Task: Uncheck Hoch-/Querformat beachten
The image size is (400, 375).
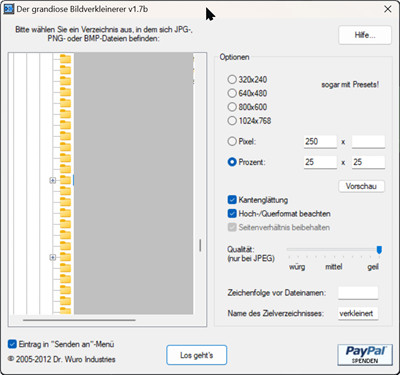Action: 232,213
